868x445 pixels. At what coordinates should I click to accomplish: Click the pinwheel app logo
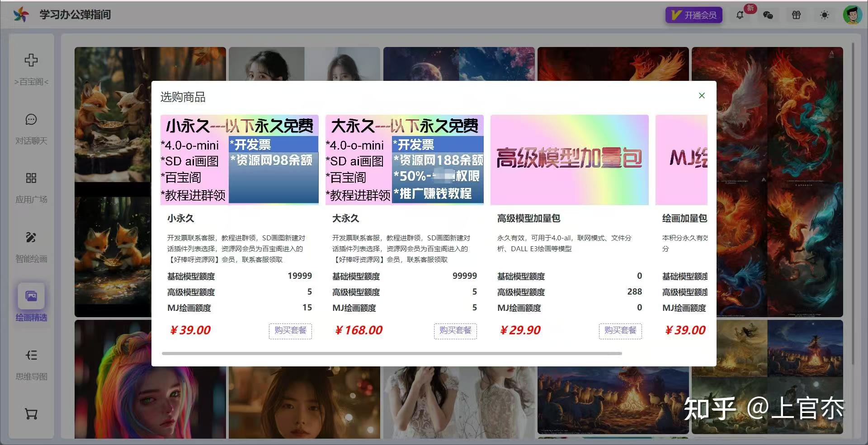[21, 15]
